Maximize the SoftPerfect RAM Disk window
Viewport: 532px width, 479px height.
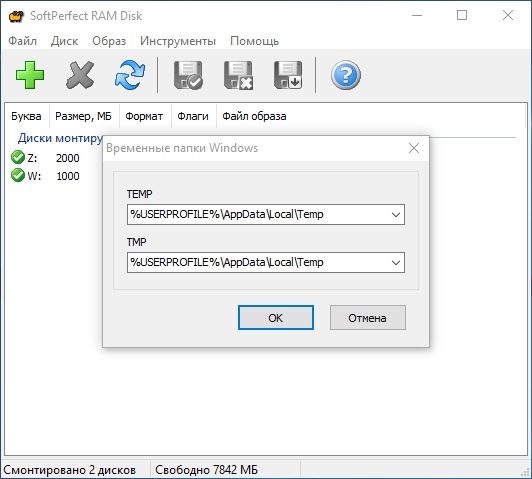coord(462,16)
